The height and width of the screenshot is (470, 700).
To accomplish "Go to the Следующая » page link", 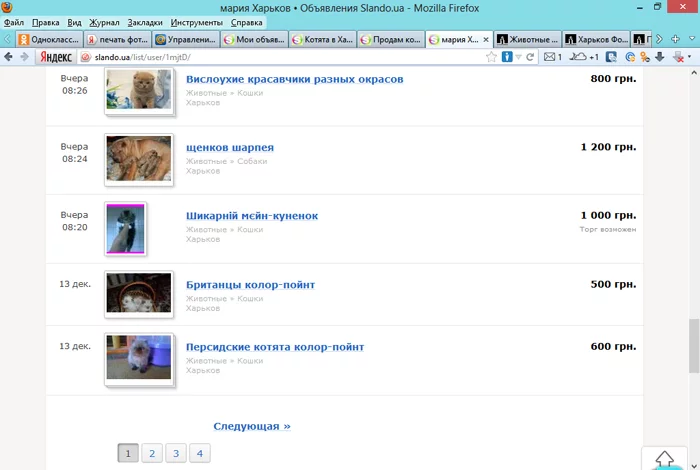I will (x=252, y=426).
